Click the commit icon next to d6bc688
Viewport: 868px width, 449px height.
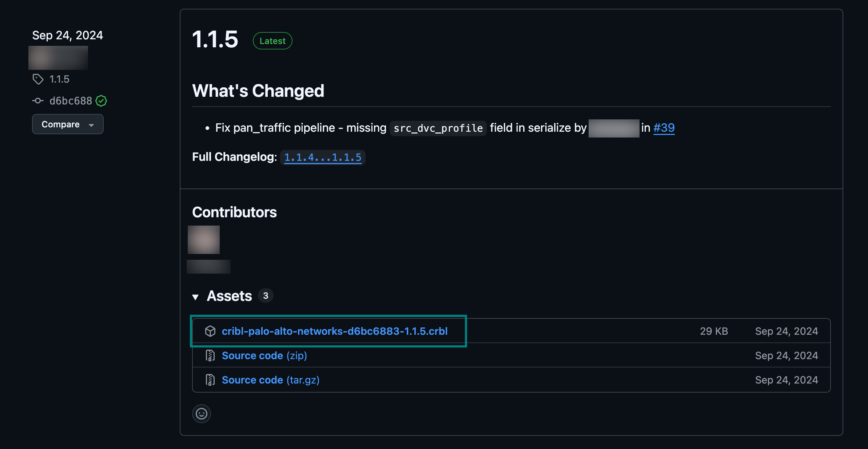coord(38,100)
